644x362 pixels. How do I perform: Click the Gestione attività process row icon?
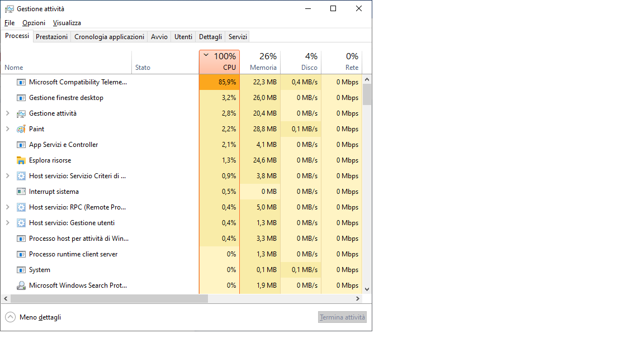pos(21,113)
